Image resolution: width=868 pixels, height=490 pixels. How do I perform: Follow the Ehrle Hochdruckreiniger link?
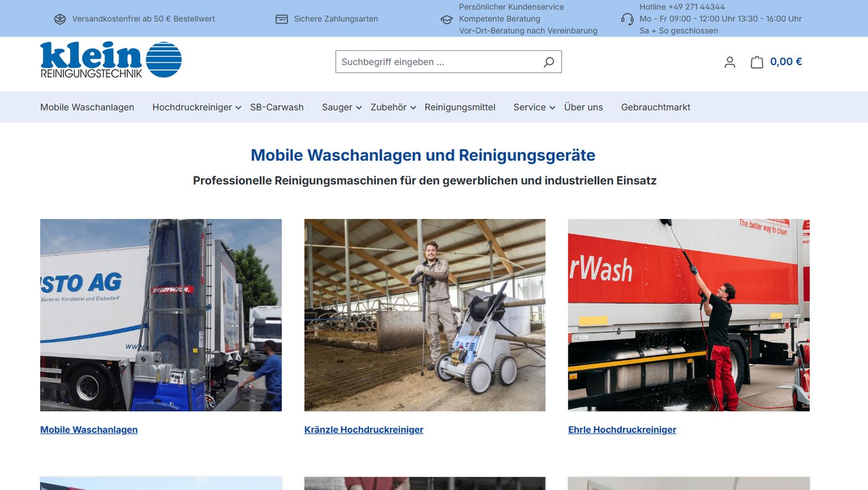pyautogui.click(x=622, y=430)
